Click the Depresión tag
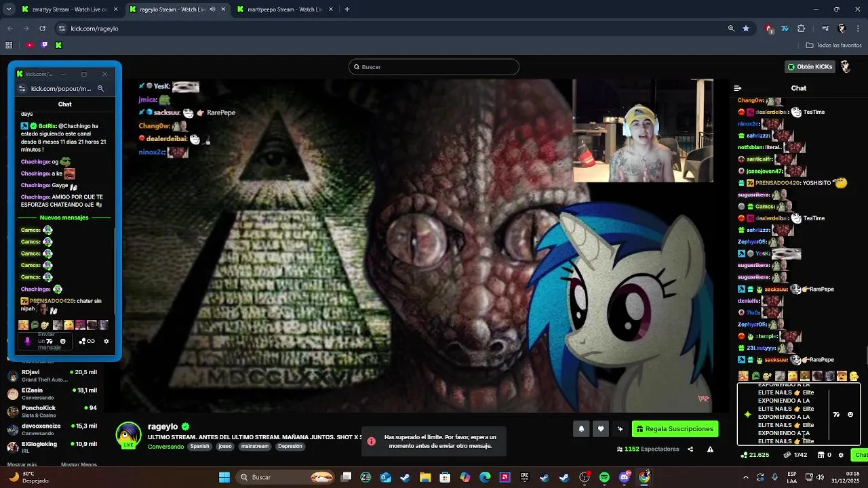This screenshot has height=488, width=868. point(290,447)
